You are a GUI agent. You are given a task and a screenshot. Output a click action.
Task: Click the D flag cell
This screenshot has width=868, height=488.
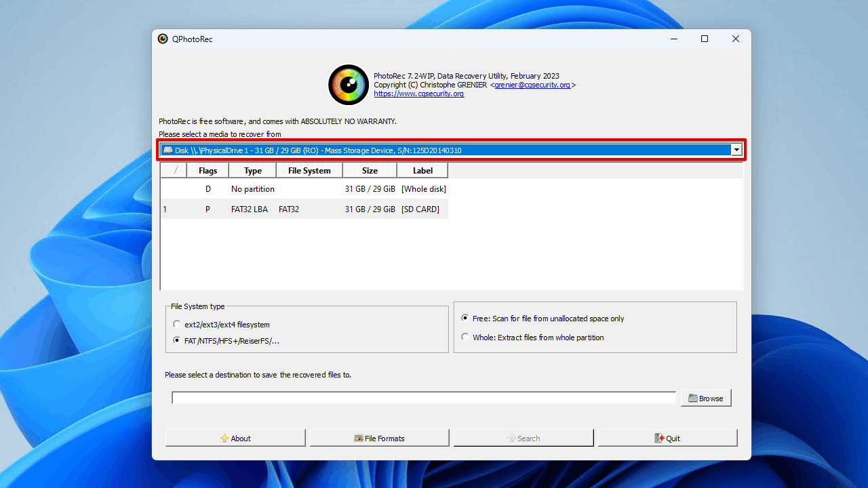tap(208, 189)
